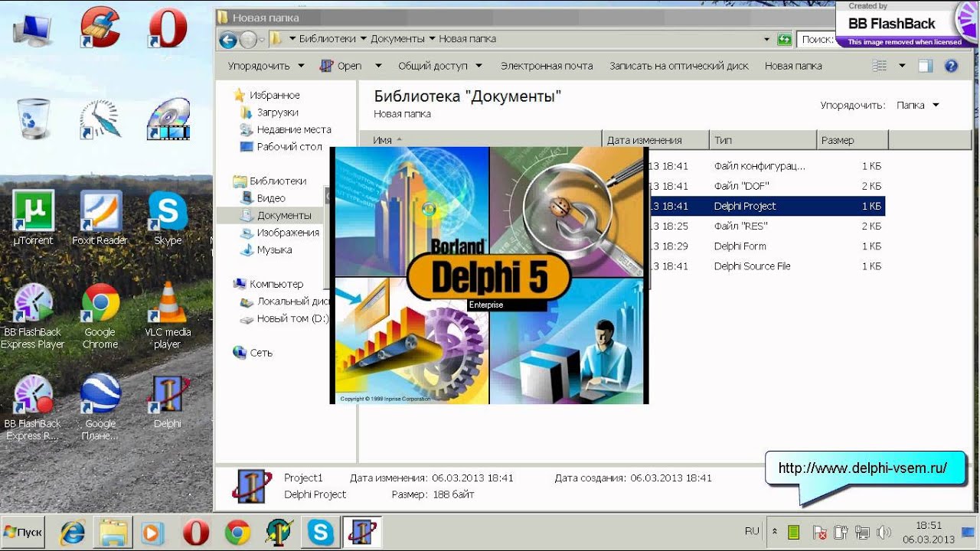
Task: Select the Видео library
Action: (263, 198)
